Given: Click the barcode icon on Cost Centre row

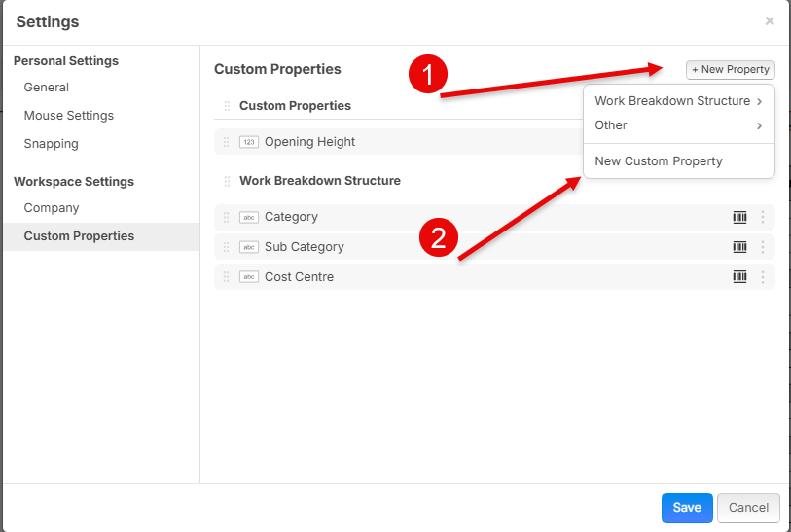Looking at the screenshot, I should pos(739,276).
